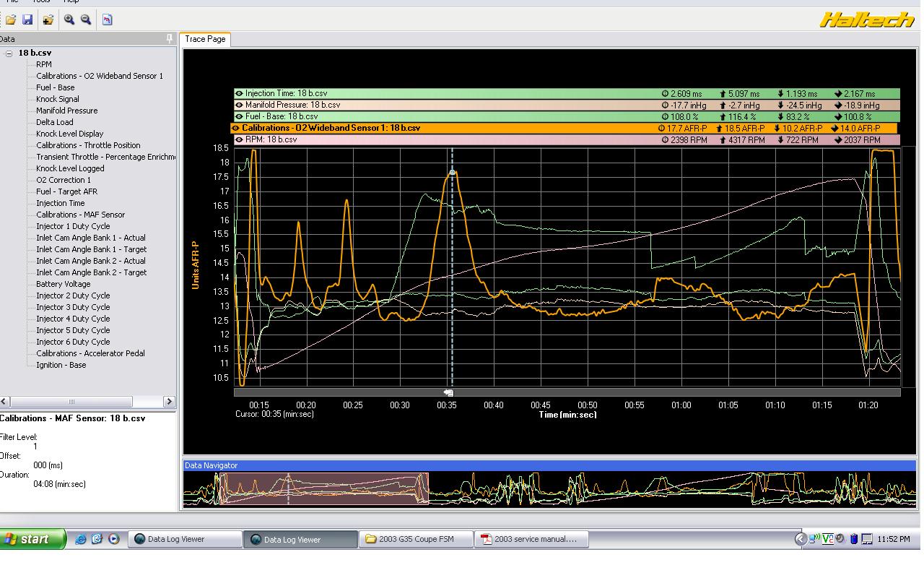Pin the Data panel with pushpin icon
Image resolution: width=924 pixels, height=578 pixels.
tap(170, 39)
